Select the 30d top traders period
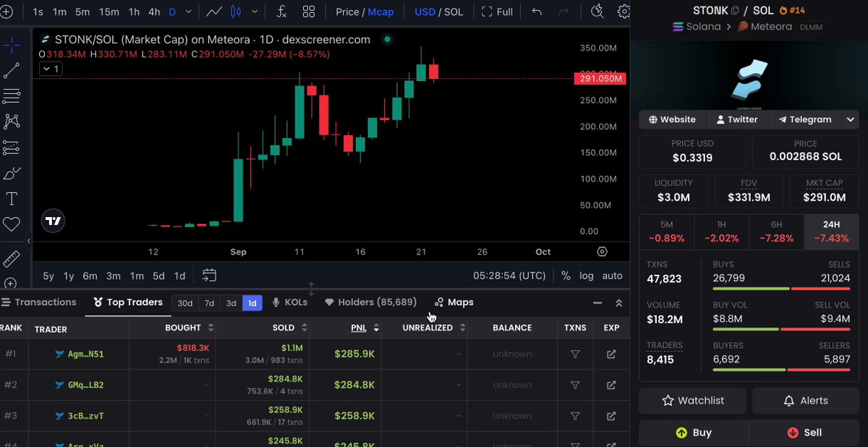Viewport: 868px width, 447px height. 185,303
